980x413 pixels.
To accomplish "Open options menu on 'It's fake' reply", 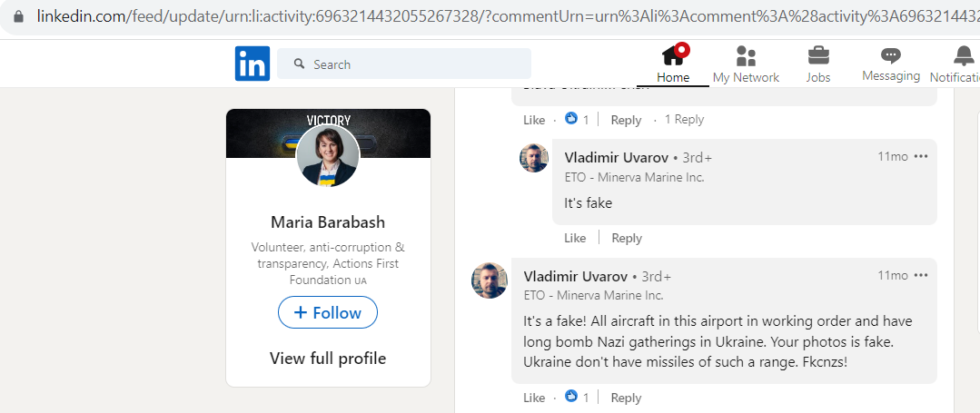I will 921,156.
